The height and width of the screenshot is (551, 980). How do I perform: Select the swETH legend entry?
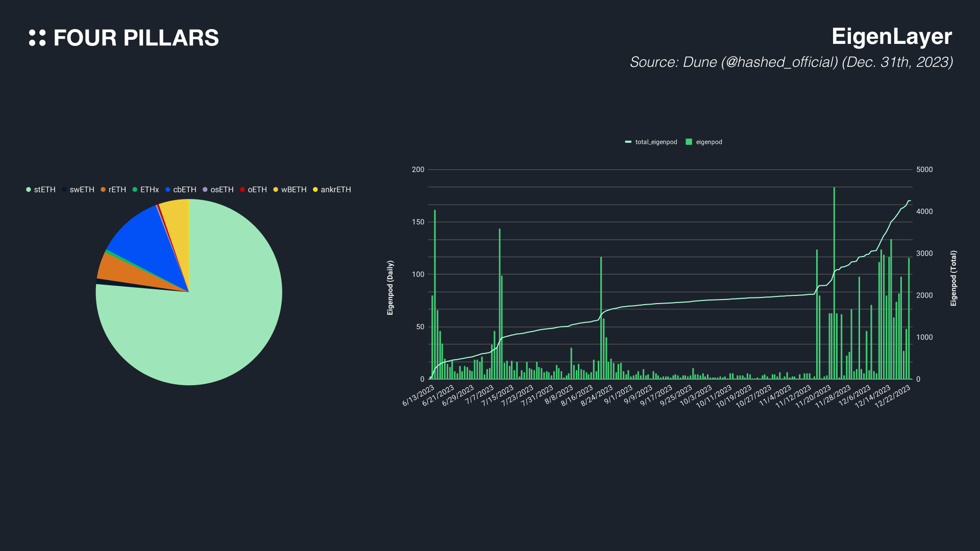(x=82, y=190)
